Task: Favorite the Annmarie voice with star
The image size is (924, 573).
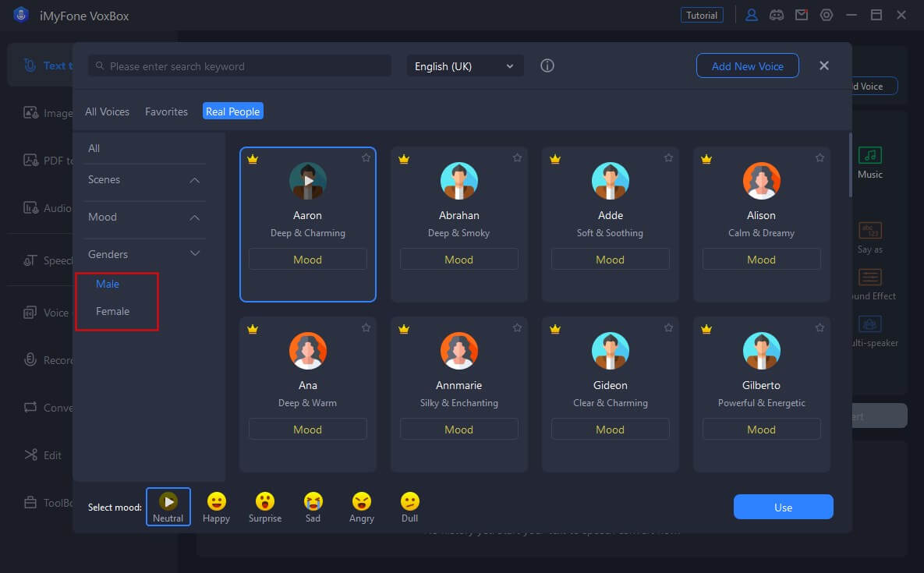Action: click(x=517, y=328)
